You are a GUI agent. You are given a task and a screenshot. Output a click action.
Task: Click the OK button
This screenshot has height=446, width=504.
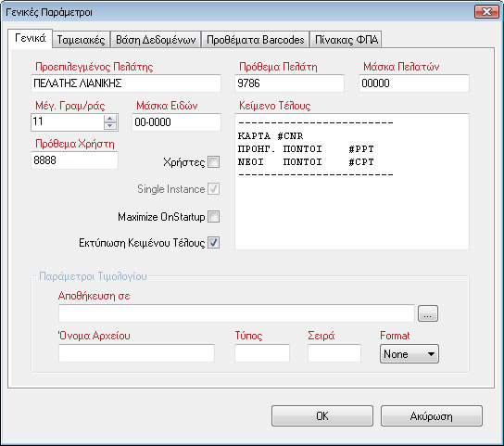coord(322,416)
